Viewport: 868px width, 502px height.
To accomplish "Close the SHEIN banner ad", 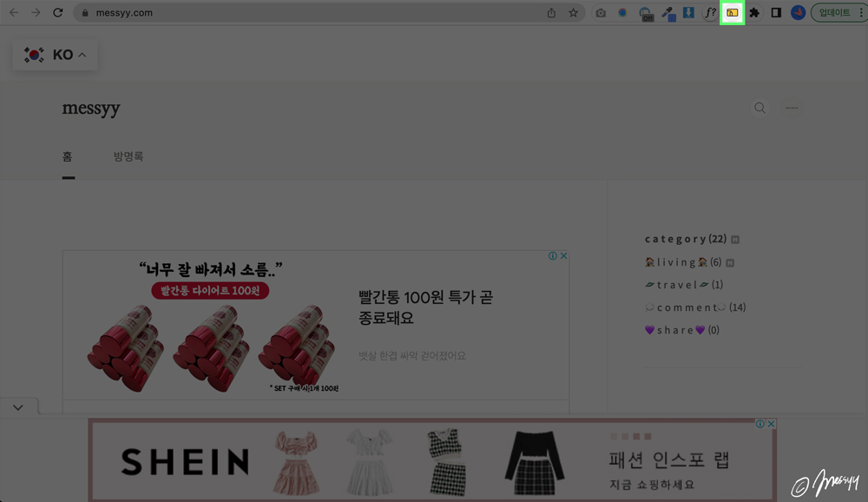I will [x=771, y=424].
